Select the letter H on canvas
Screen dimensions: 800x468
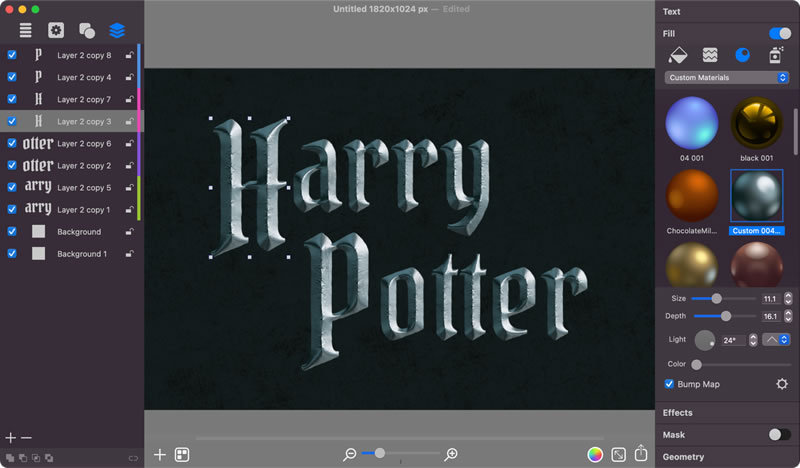(x=249, y=187)
